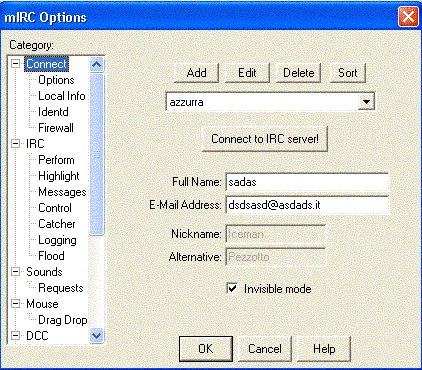Screen dimensions: 422x370
Task: Toggle the Invisible mode checkbox
Action: [x=232, y=288]
